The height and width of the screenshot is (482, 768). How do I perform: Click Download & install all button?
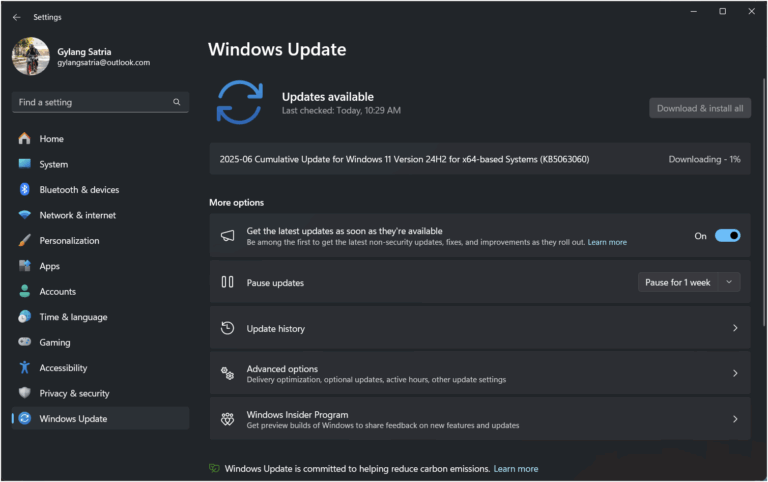pyautogui.click(x=700, y=108)
